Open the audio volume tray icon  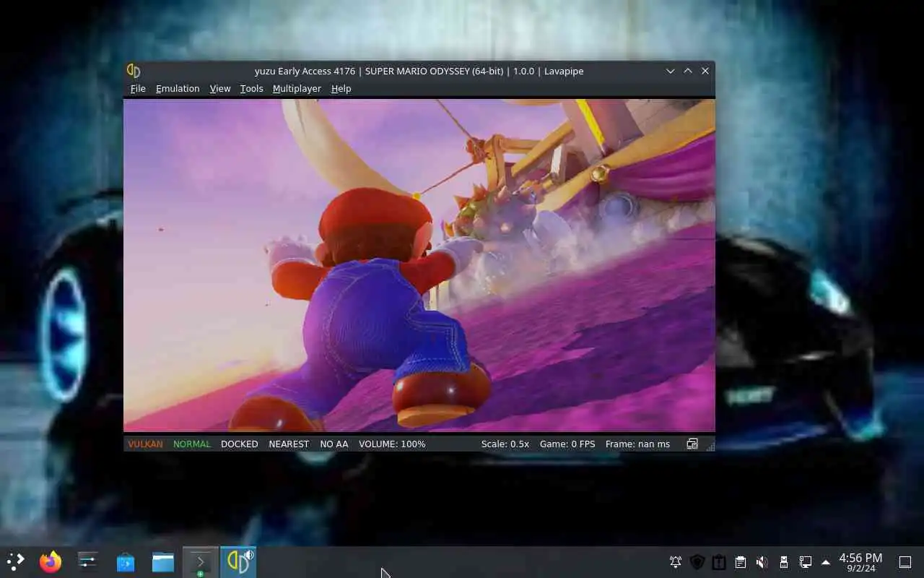[x=762, y=562]
